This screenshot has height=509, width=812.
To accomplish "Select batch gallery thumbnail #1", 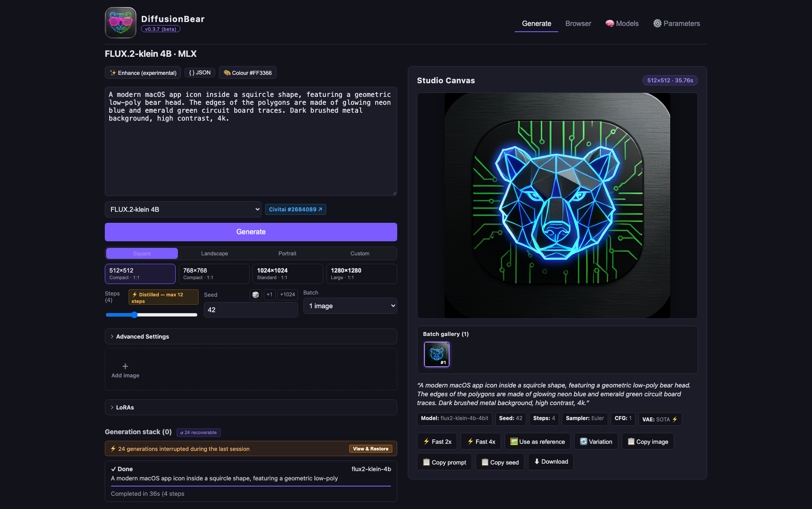I will [437, 354].
